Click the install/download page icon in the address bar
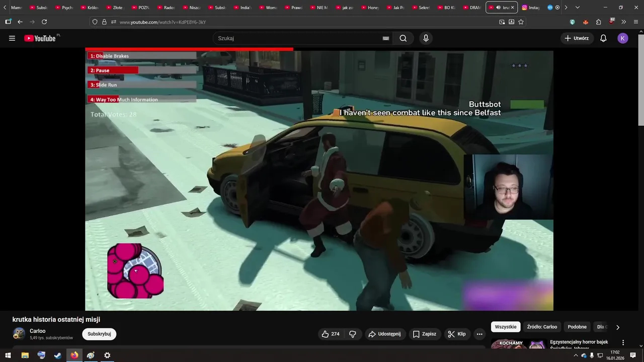The height and width of the screenshot is (362, 644). (x=511, y=22)
